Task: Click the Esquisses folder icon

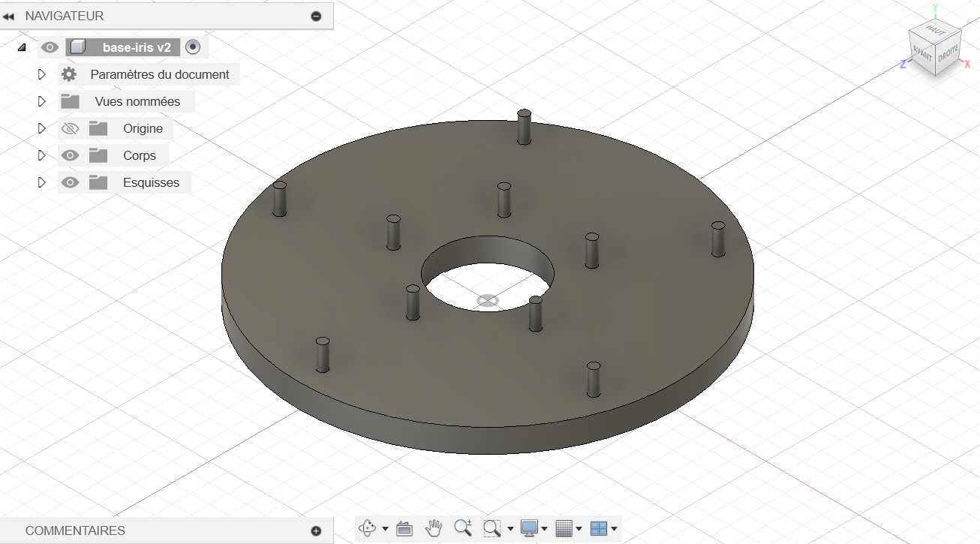Action: [98, 182]
